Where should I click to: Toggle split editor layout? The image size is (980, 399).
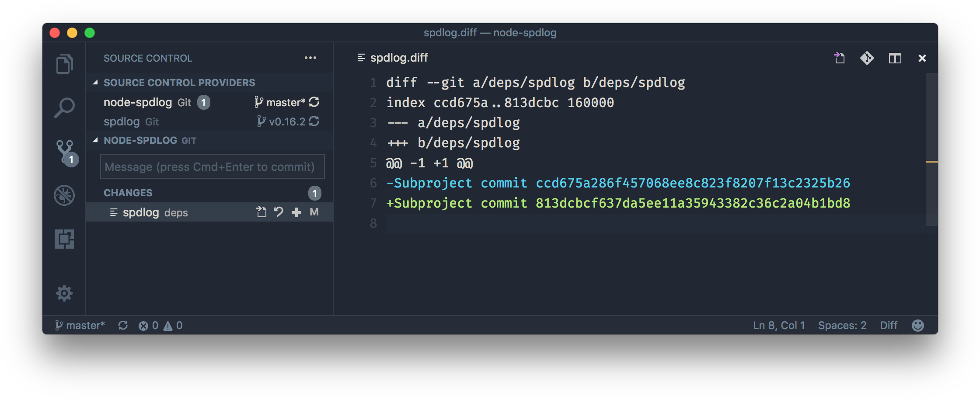(895, 58)
